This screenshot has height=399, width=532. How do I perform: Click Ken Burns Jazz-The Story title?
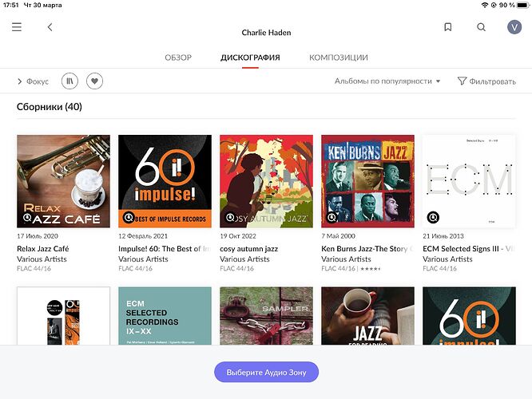(x=367, y=248)
